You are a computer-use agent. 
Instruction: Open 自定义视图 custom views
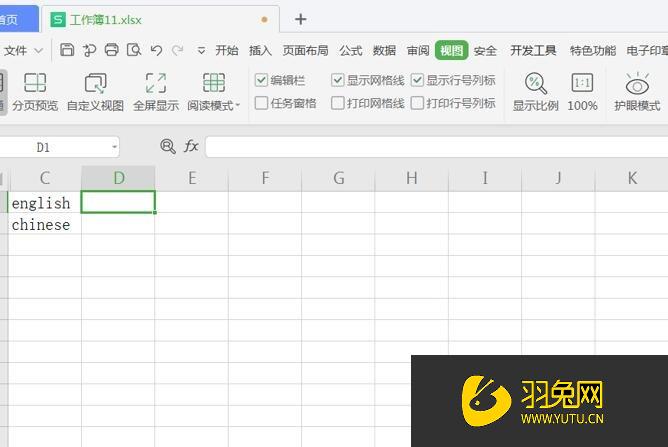click(95, 92)
